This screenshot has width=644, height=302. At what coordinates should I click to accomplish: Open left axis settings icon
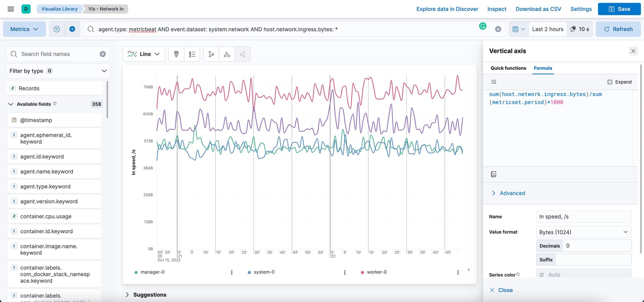click(211, 54)
